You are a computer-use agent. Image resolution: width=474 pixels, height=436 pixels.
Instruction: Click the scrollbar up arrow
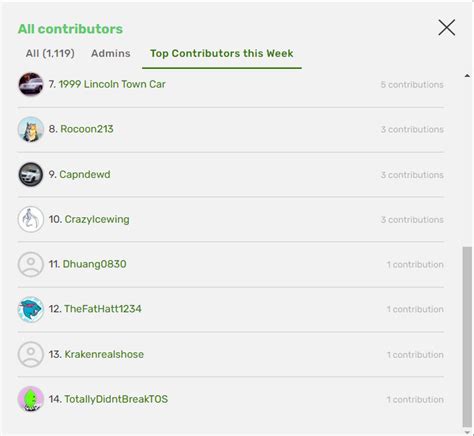[467, 76]
